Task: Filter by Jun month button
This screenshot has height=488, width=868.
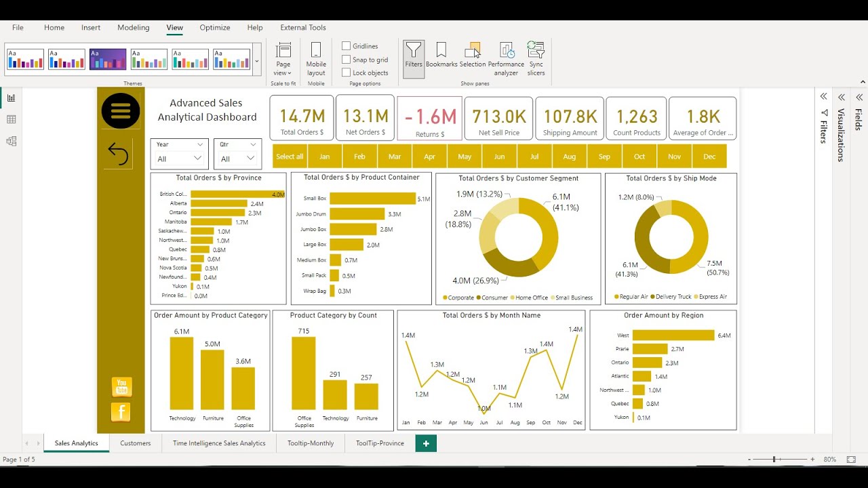Action: point(500,157)
